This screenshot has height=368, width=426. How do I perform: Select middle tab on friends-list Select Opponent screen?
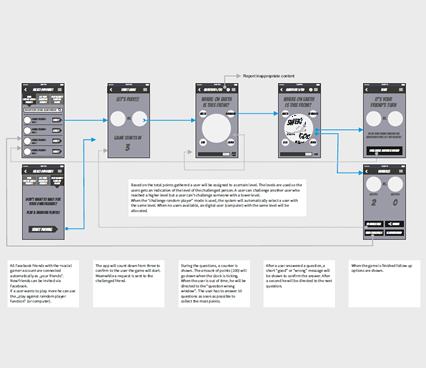(x=43, y=99)
